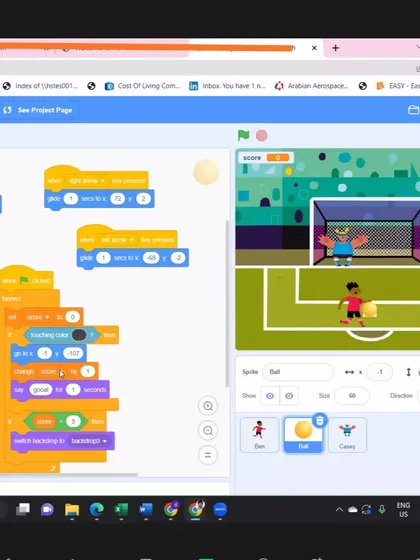Launch Microsoft Edge from taskbar
Screen dimensions: 420x560
[x=96, y=509]
